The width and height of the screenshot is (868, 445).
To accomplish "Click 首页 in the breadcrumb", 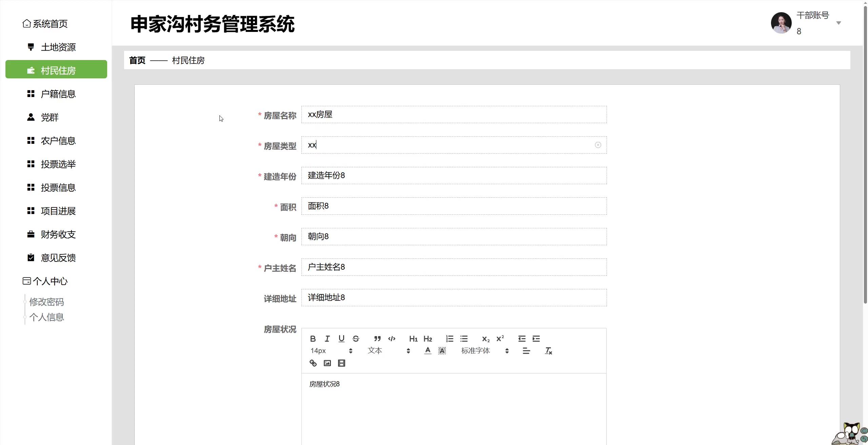I will [x=137, y=60].
